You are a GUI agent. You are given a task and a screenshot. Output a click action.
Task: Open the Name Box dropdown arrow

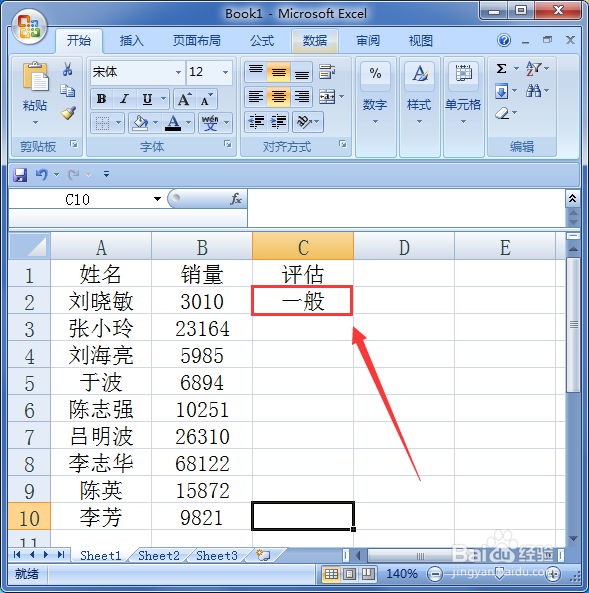coord(157,199)
